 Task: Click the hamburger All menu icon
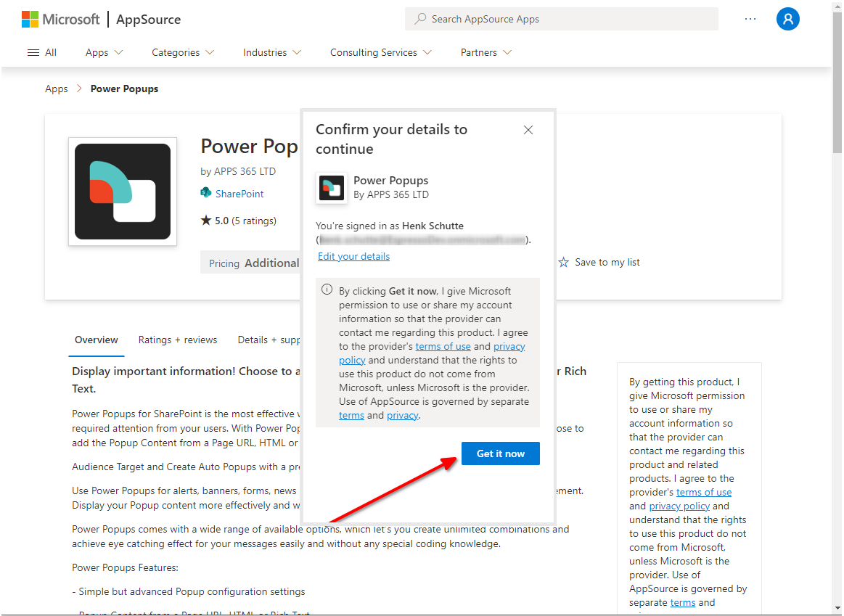33,52
